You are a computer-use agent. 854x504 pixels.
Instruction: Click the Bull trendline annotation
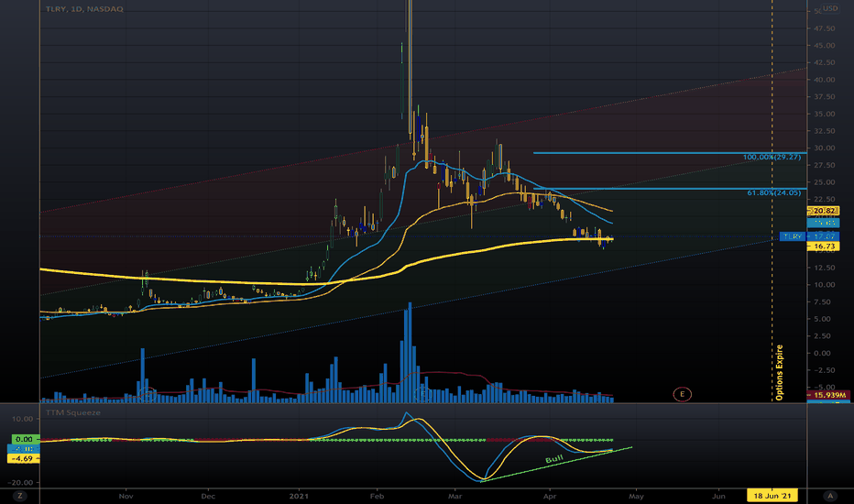(553, 459)
